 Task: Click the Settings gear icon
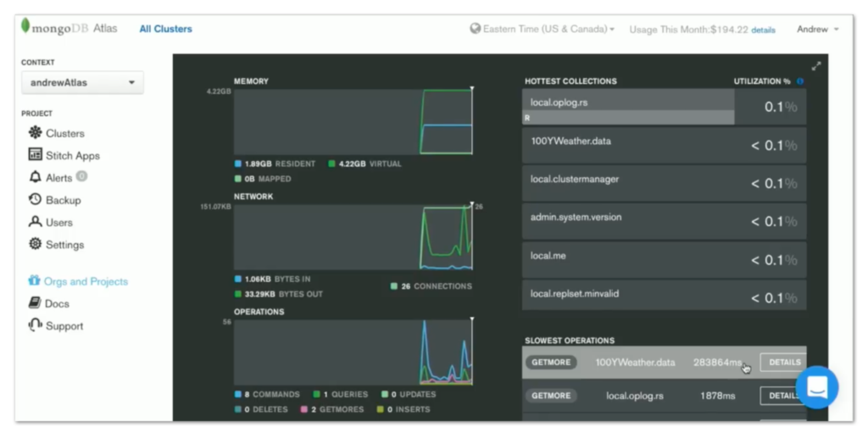[36, 243]
